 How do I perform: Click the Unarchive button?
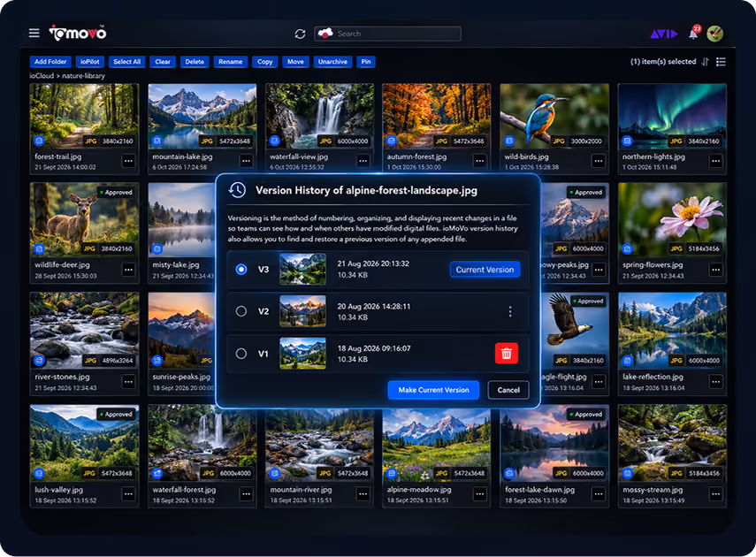(332, 62)
